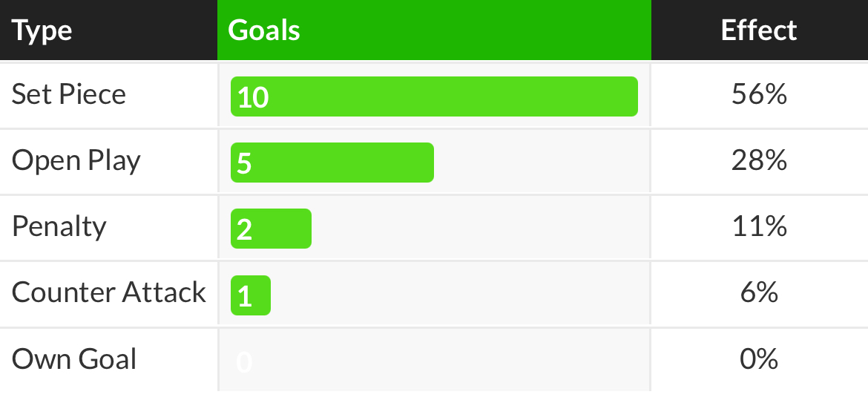This screenshot has height=403, width=868.
Task: Click the 6% effect value
Action: (758, 292)
